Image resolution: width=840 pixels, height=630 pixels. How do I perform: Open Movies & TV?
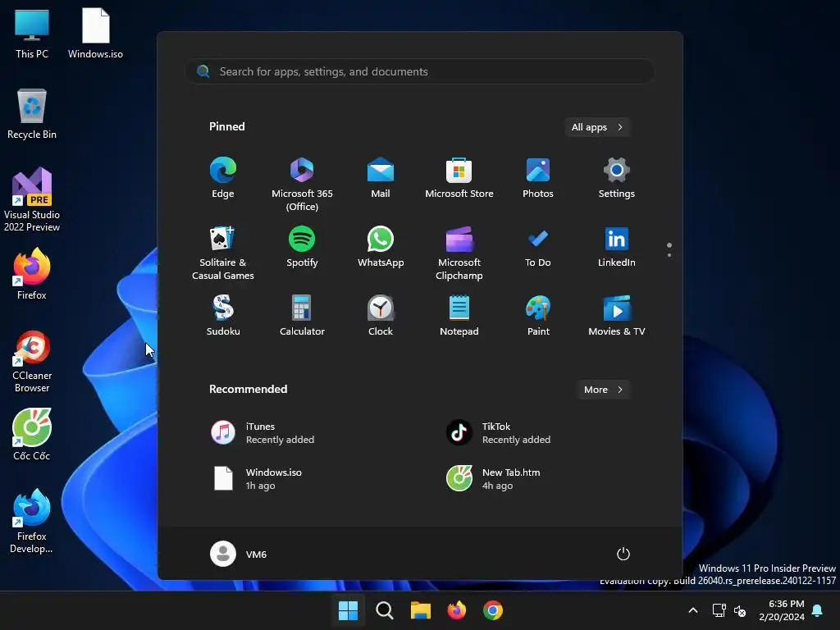[x=617, y=316]
